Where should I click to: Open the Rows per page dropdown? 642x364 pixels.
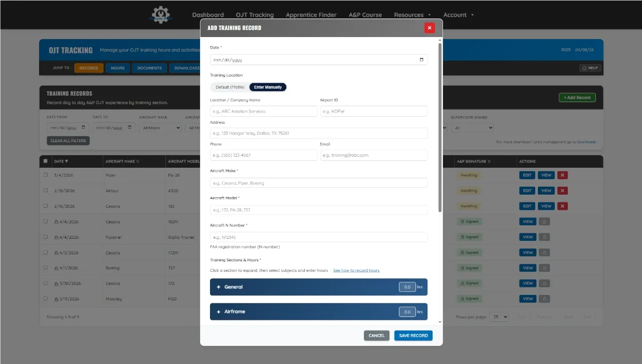[x=499, y=317]
